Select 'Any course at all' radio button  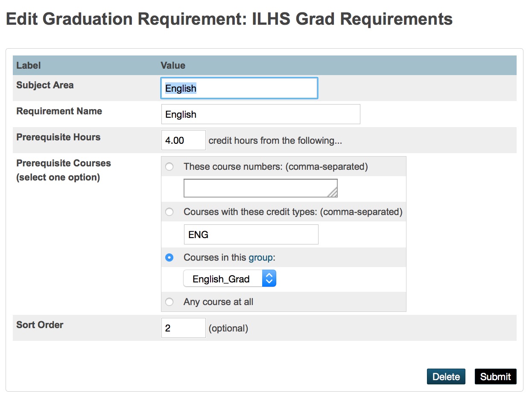170,302
